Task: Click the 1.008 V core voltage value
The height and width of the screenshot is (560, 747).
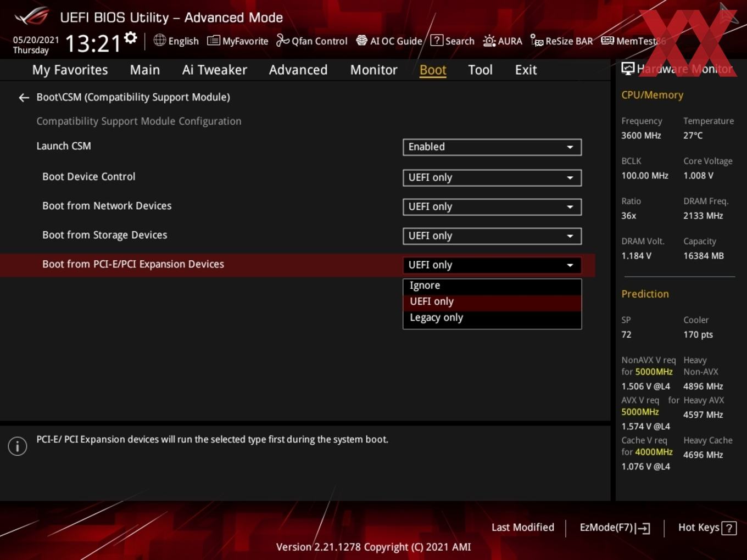Action: [x=698, y=176]
